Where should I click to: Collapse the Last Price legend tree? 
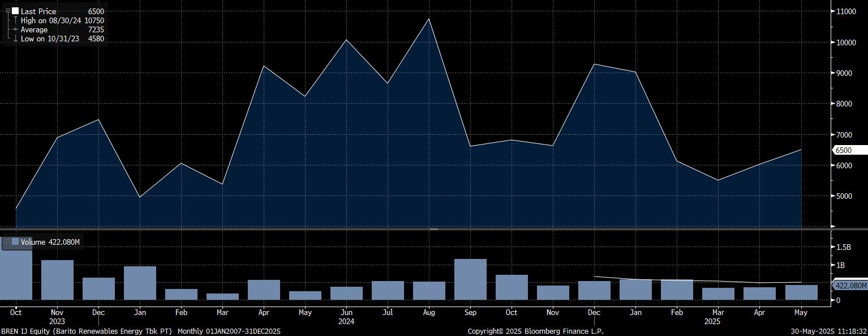point(8,11)
